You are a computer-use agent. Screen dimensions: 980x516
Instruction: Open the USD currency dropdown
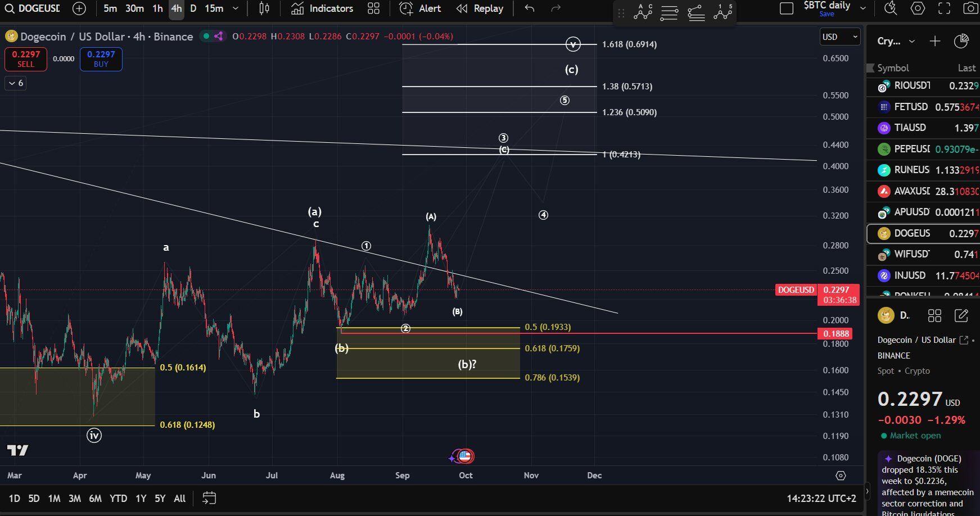839,37
